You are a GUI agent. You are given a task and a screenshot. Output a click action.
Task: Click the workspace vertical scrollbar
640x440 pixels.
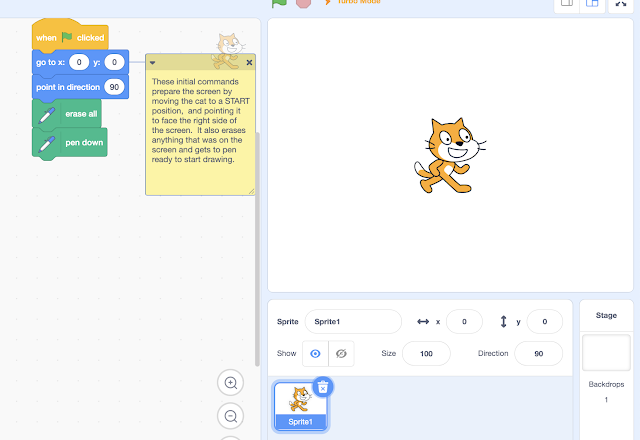point(257,249)
